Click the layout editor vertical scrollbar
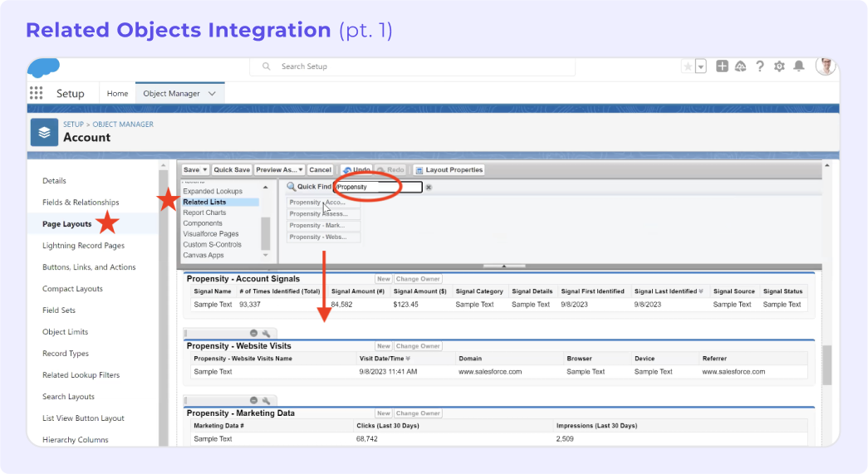Image resolution: width=868 pixels, height=474 pixels. 827,365
